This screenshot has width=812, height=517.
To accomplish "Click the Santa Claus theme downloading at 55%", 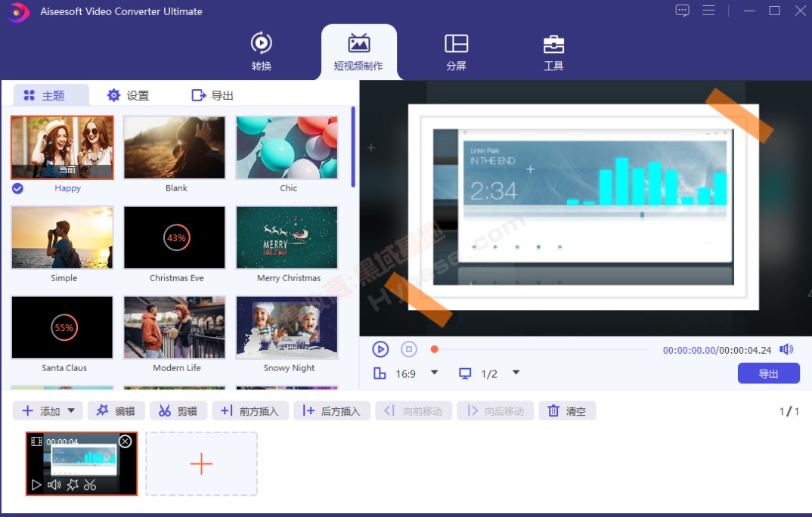I will point(62,327).
